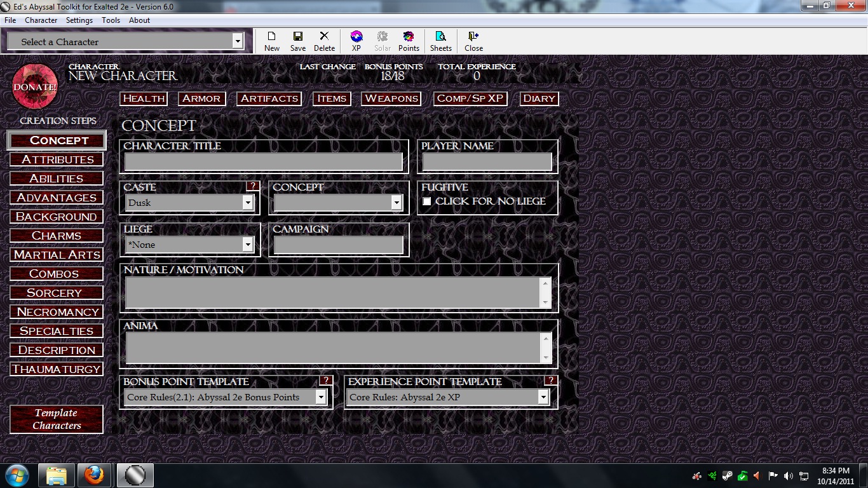Open the Character menu
The image size is (868, 488).
coord(41,20)
